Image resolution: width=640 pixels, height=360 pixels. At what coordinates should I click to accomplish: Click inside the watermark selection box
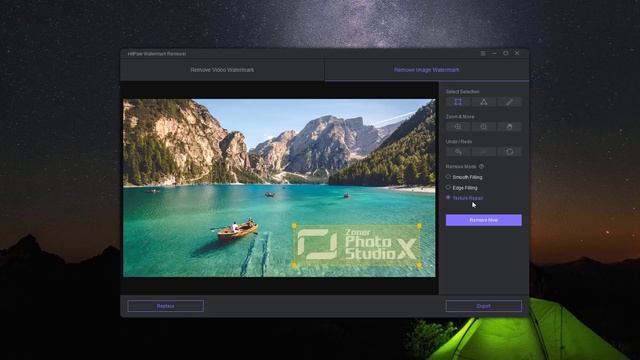click(356, 245)
